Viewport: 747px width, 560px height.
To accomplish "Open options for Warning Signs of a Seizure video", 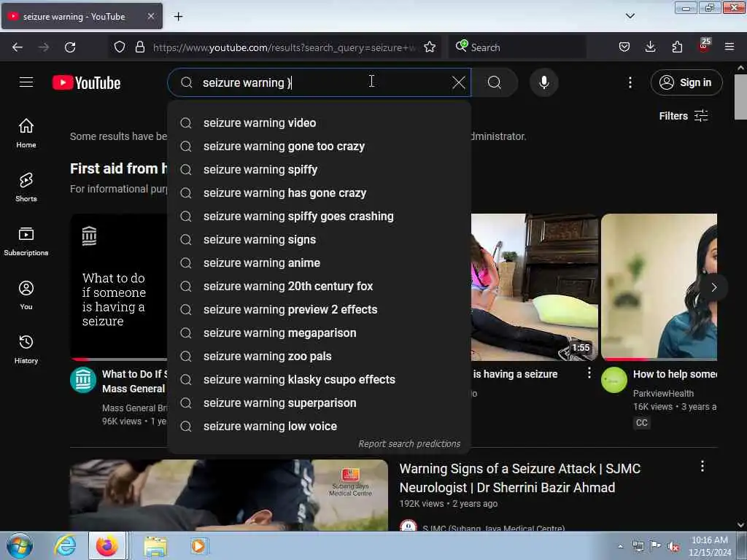I will tap(703, 466).
